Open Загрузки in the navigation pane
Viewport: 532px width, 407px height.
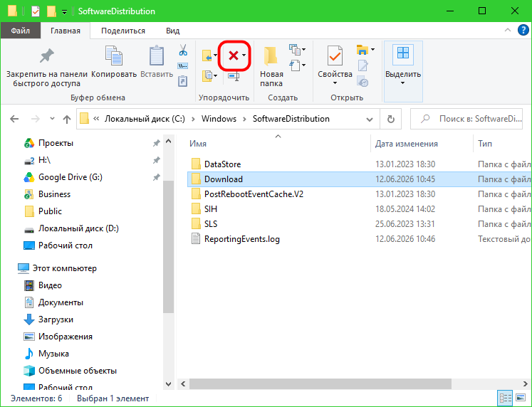56,319
